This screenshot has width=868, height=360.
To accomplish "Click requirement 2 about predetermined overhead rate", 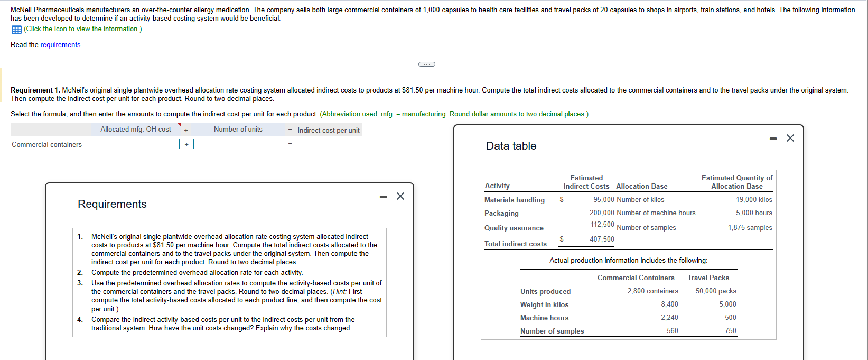I will coord(197,273).
